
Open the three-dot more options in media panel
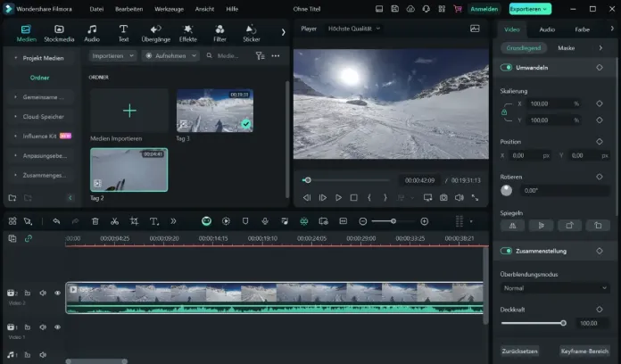tap(276, 56)
